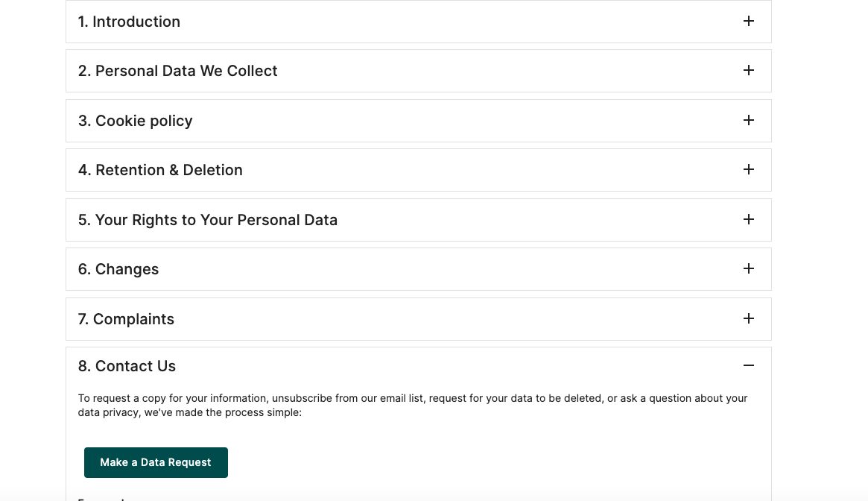The image size is (868, 501).
Task: Click the plus icon beside Changes
Action: click(x=749, y=268)
